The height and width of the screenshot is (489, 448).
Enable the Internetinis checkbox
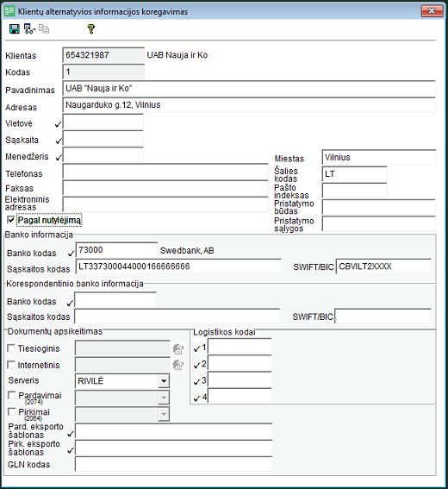tap(11, 365)
